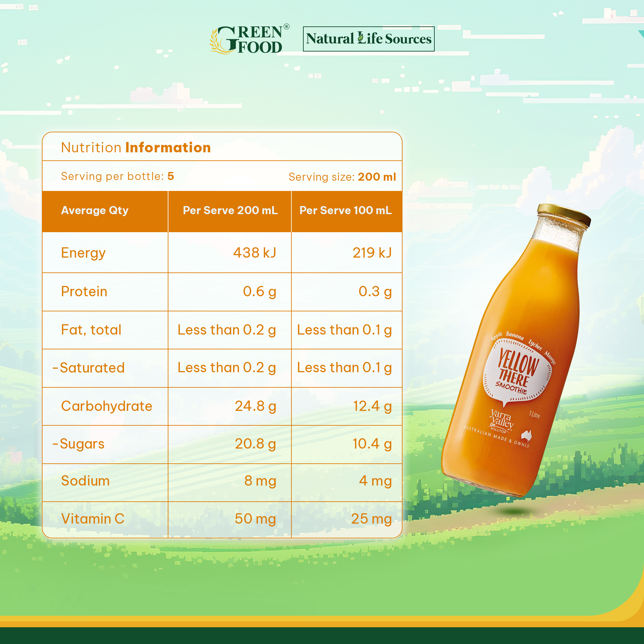The height and width of the screenshot is (644, 644).
Task: Click the Natural Life Sources logo box
Action: [x=369, y=39]
